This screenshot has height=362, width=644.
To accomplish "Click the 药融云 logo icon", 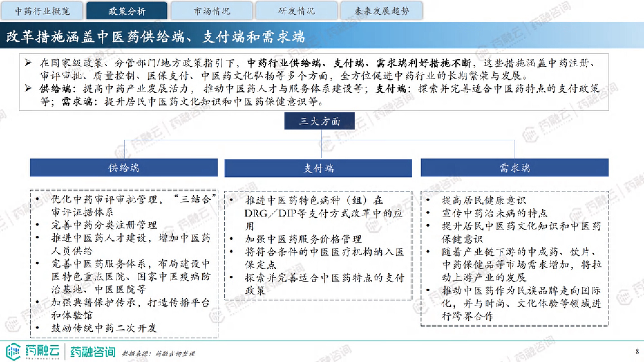I will 13,351.
